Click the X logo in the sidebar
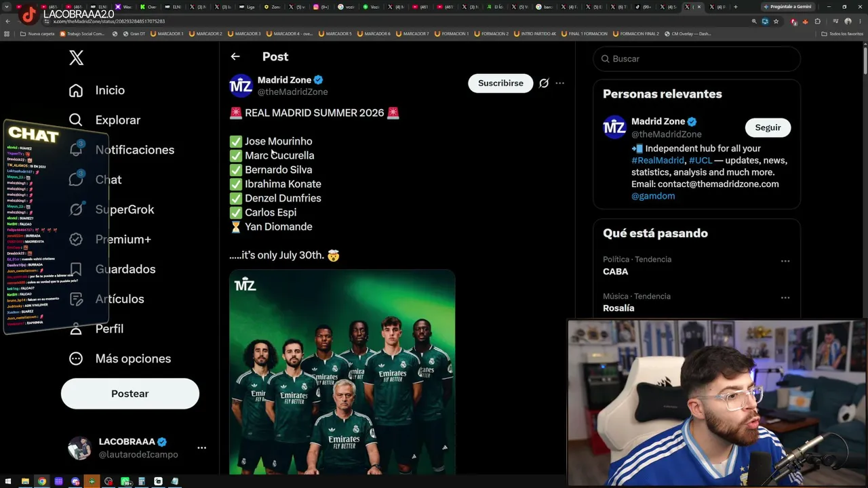Image resolution: width=868 pixels, height=488 pixels. click(x=77, y=58)
